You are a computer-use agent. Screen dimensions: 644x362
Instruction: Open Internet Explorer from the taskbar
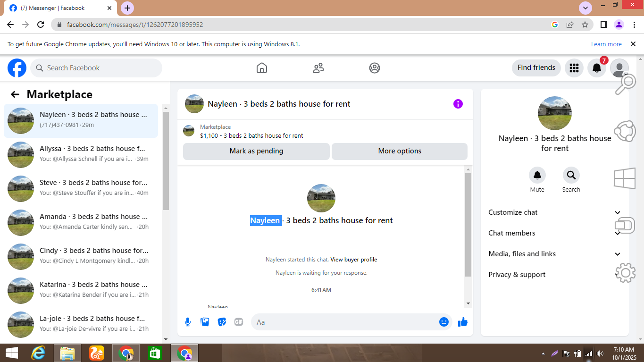(x=38, y=353)
